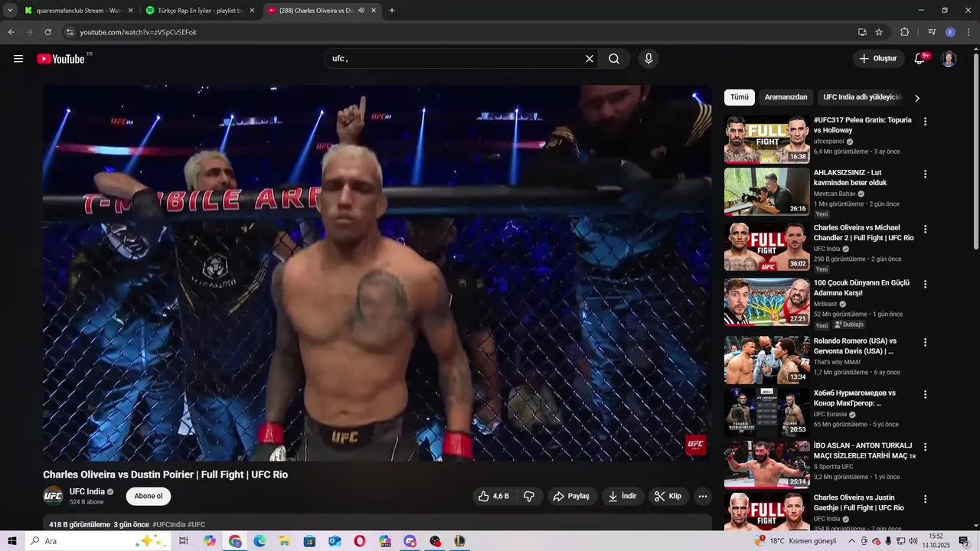Clear the YouTube search box text

point(590,59)
